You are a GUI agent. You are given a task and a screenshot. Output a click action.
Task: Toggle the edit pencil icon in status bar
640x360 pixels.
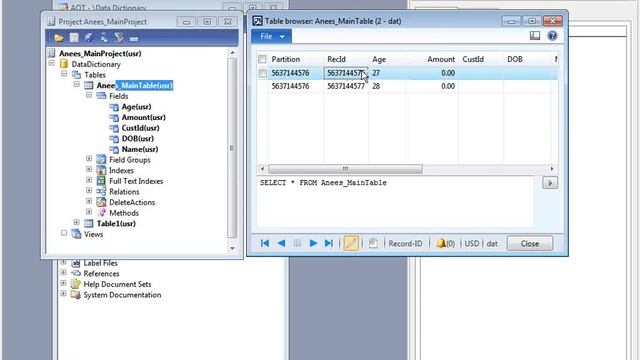point(351,243)
